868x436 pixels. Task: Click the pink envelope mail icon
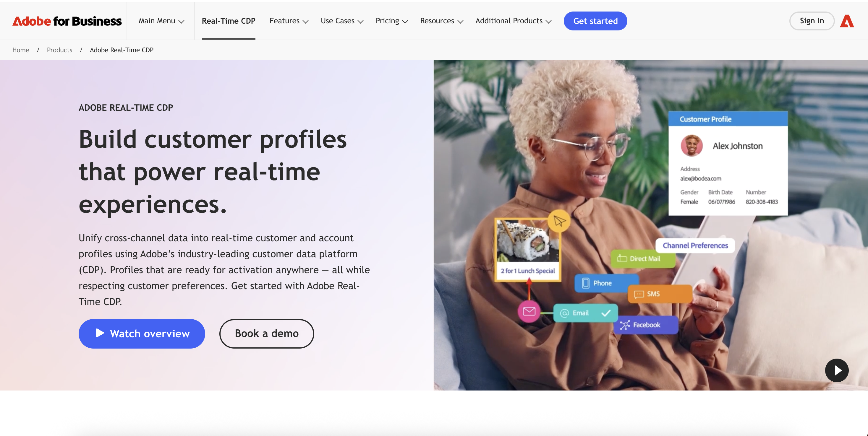(529, 311)
